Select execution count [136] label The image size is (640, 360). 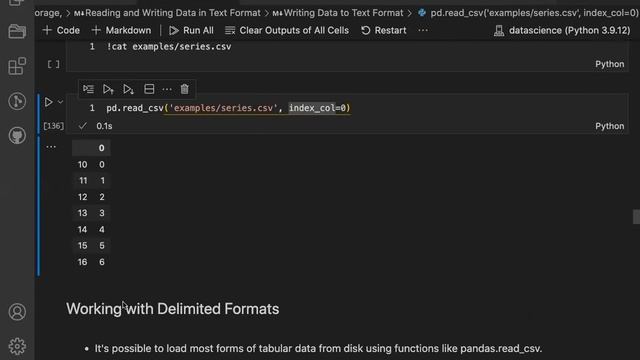point(53,126)
